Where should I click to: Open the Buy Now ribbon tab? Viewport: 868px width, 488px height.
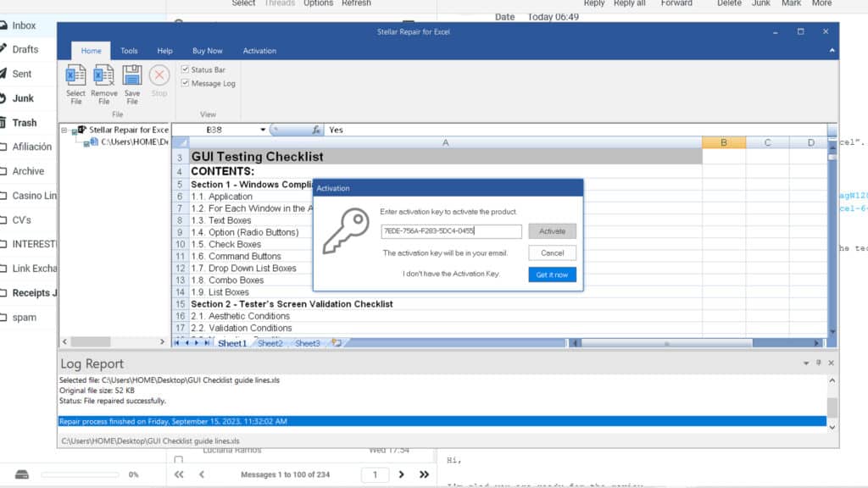[x=207, y=51]
